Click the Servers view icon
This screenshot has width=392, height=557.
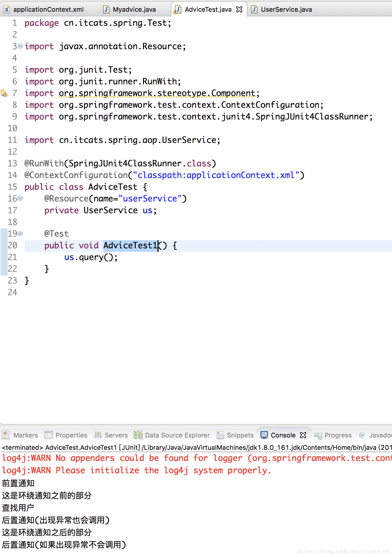click(x=98, y=435)
